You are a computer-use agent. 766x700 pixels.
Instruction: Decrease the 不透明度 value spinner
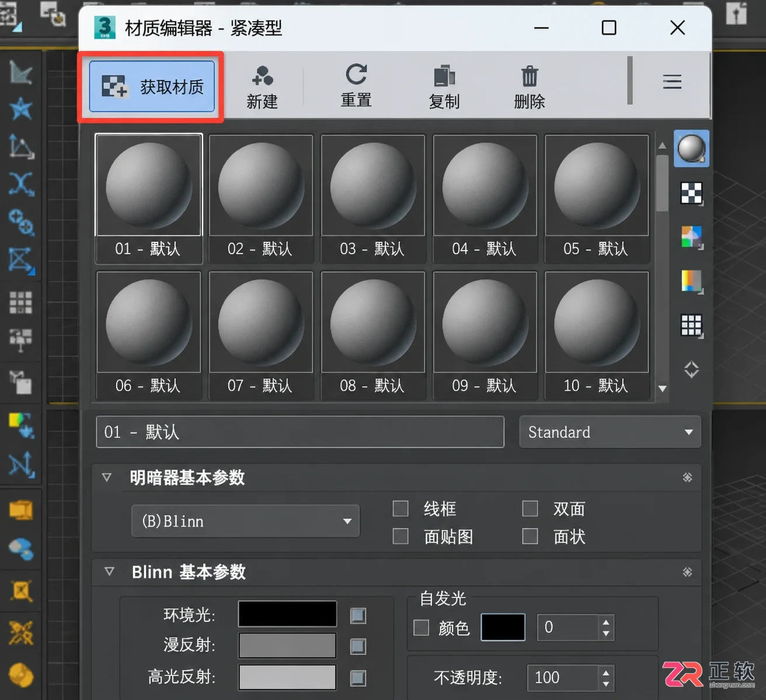click(606, 683)
